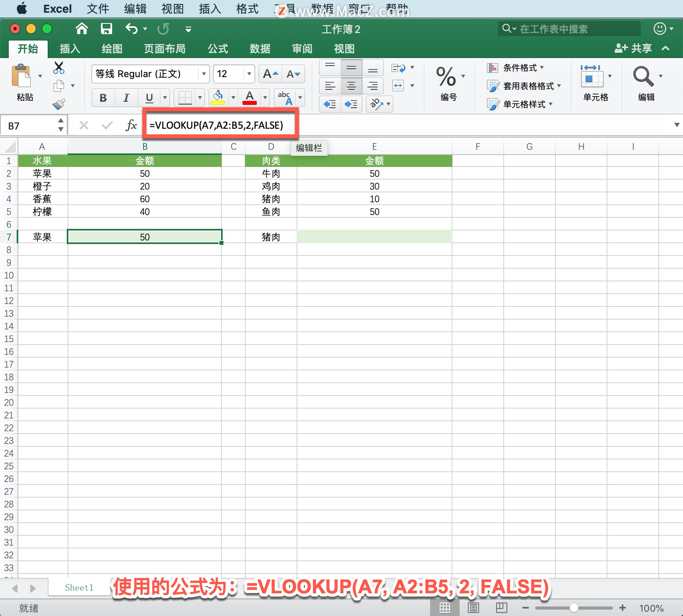This screenshot has width=683, height=616.
Task: Open the smiley feedback icon
Action: 660,29
